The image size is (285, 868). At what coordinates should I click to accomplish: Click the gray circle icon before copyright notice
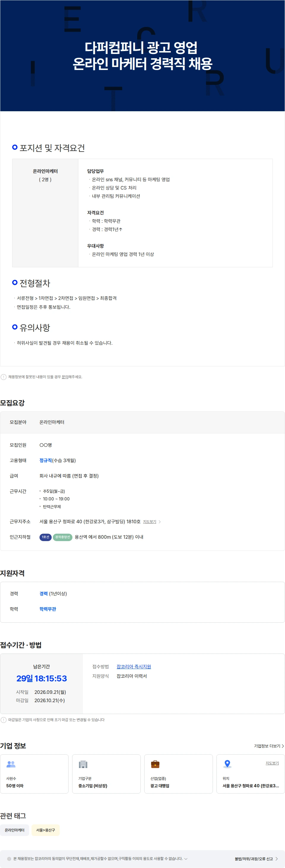pos(9,859)
